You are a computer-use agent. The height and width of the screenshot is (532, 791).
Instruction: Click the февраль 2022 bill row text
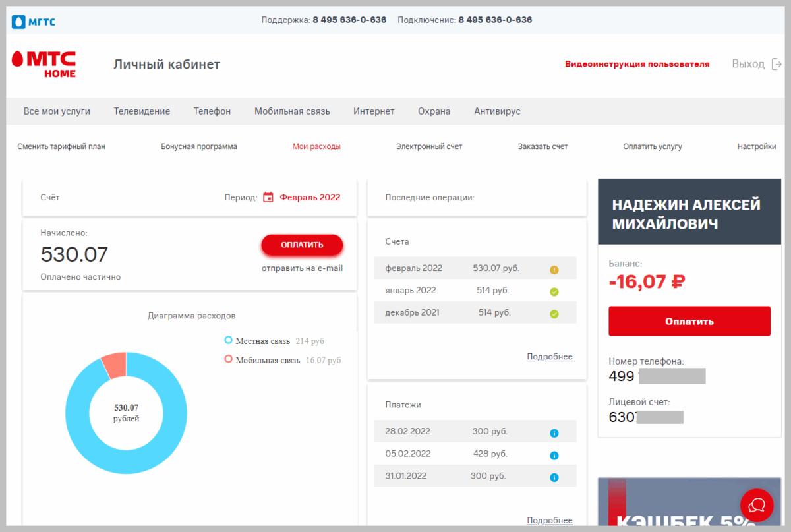[413, 268]
